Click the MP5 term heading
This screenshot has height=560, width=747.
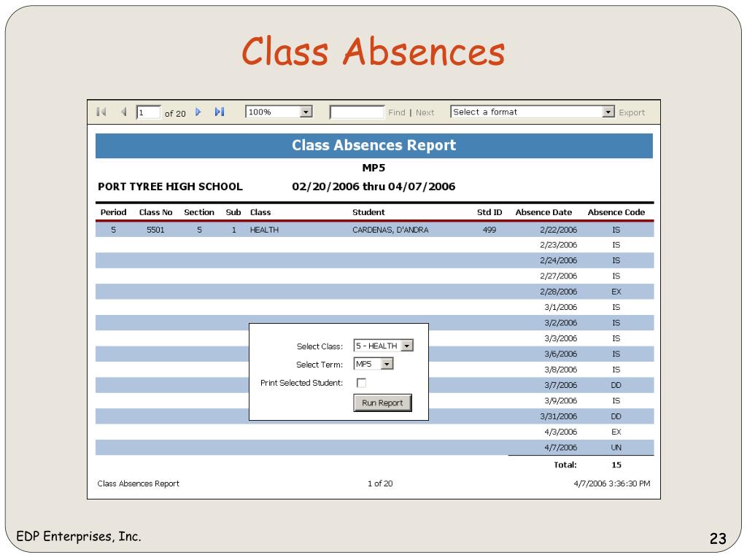pyautogui.click(x=373, y=168)
